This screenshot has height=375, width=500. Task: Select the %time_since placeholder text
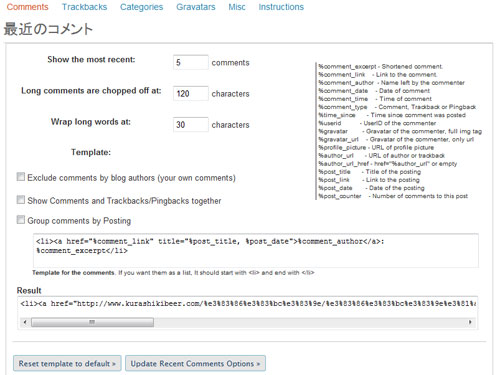337,115
